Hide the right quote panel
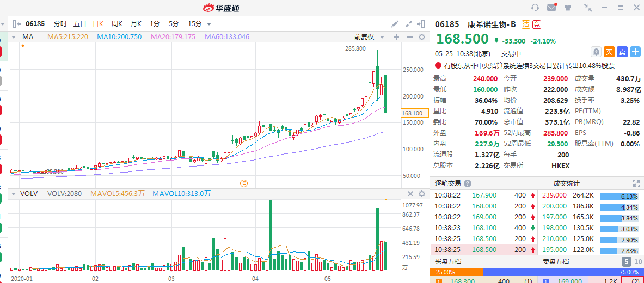644x283 pixels. point(421,24)
